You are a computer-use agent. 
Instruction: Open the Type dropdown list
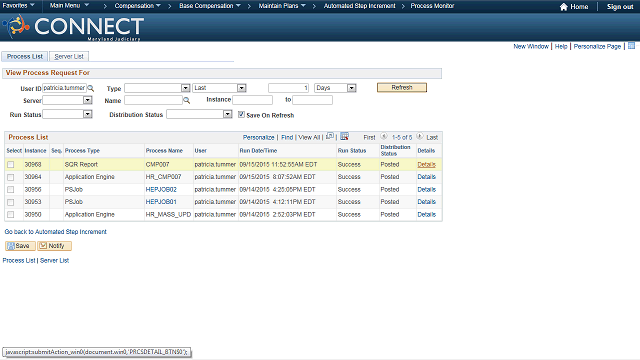point(186,88)
